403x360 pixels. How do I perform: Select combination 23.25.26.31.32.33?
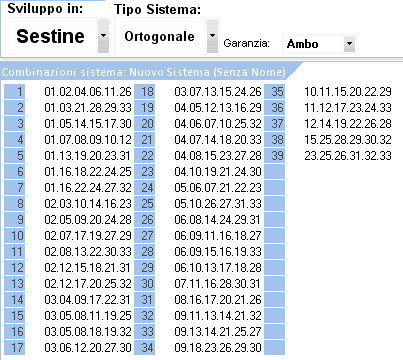tap(348, 156)
